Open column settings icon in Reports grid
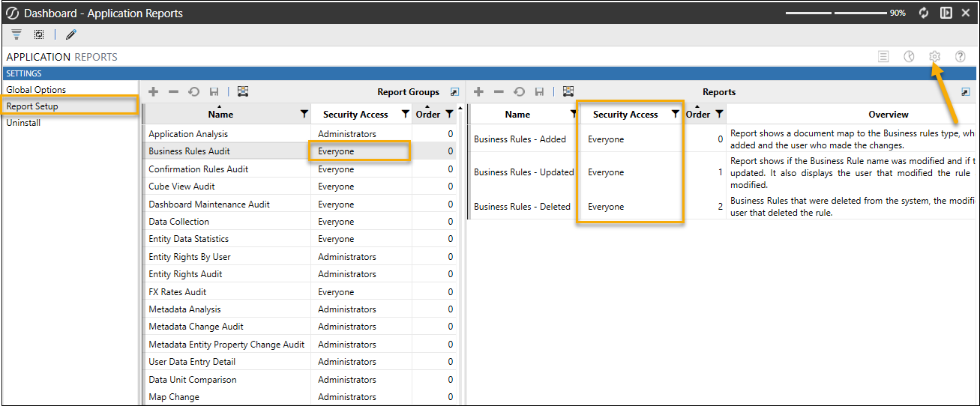The image size is (980, 406). pyautogui.click(x=568, y=91)
